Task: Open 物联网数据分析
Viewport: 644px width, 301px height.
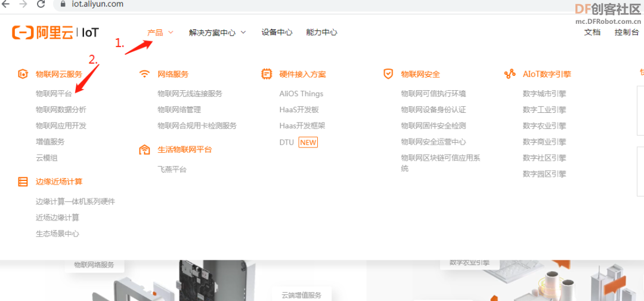Action: [61, 110]
